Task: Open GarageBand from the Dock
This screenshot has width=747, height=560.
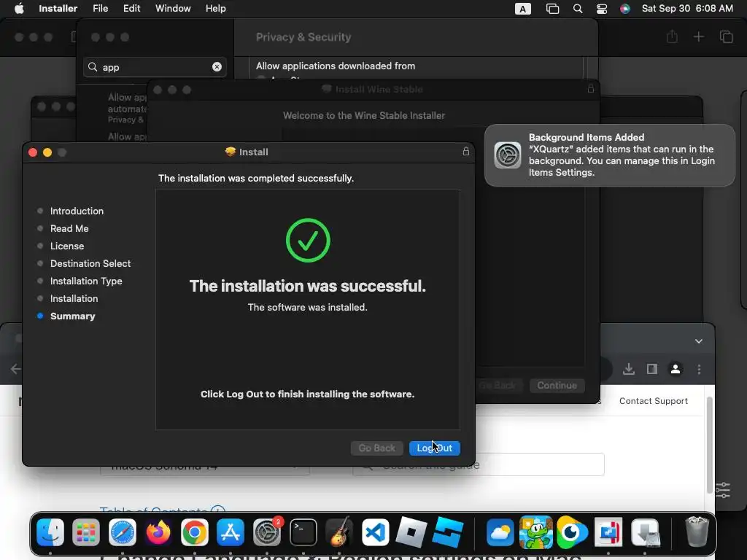Action: pyautogui.click(x=339, y=532)
